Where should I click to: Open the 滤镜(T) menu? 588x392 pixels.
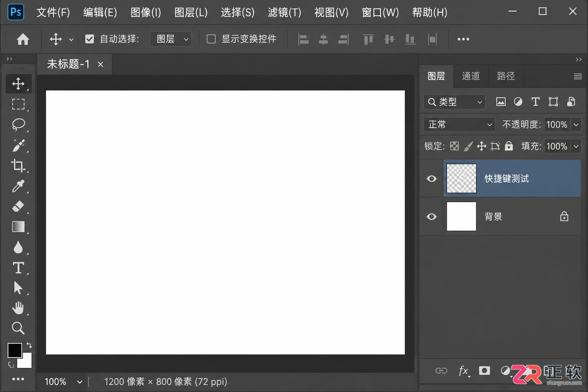click(284, 12)
